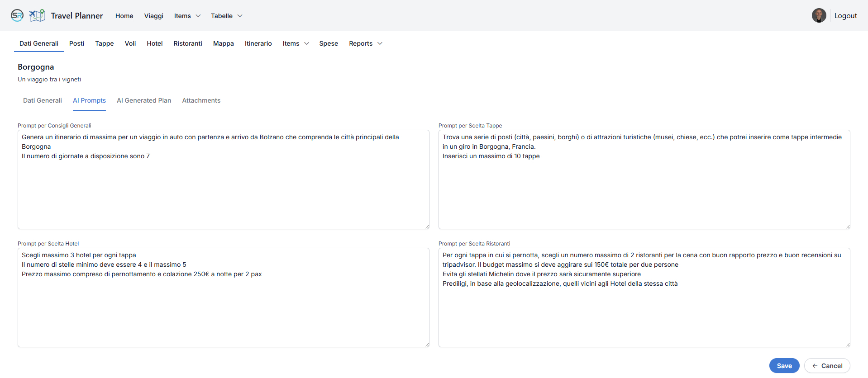Click the Logout link
This screenshot has height=378, width=868.
845,16
